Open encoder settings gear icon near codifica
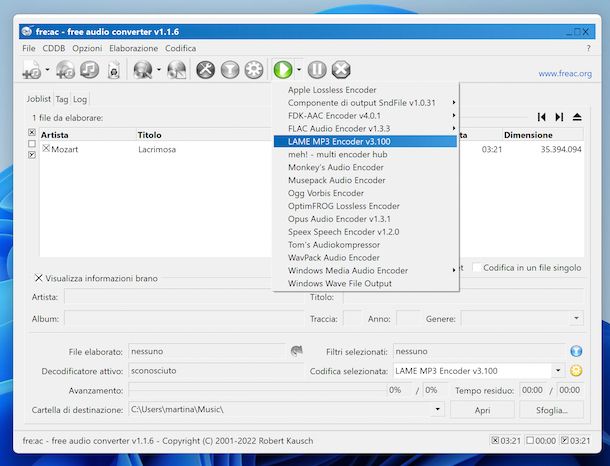Image resolution: width=610 pixels, height=466 pixels. click(x=576, y=371)
